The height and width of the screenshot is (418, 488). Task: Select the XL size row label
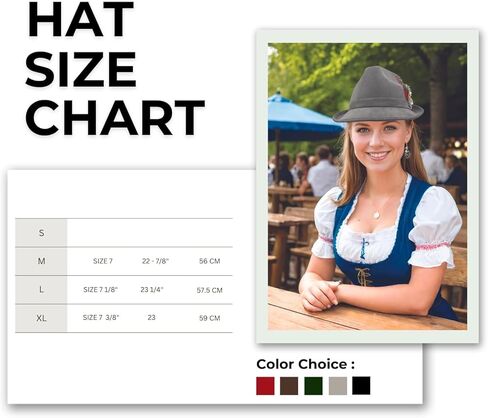point(41,318)
